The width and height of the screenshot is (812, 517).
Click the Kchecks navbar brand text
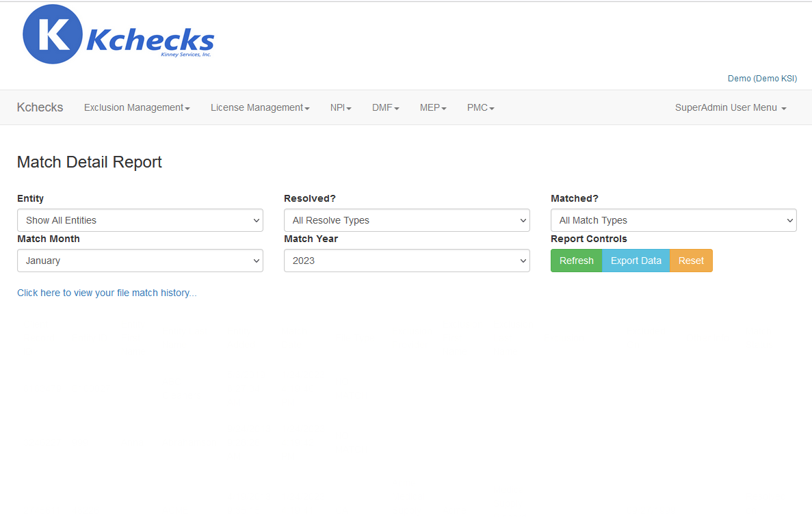click(40, 107)
